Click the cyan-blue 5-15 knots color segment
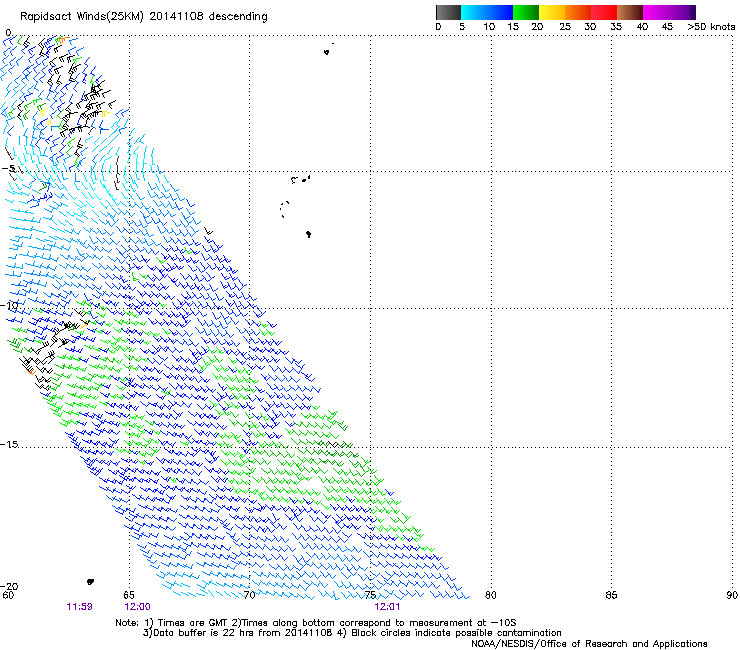This screenshot has width=740, height=650. tap(487, 12)
